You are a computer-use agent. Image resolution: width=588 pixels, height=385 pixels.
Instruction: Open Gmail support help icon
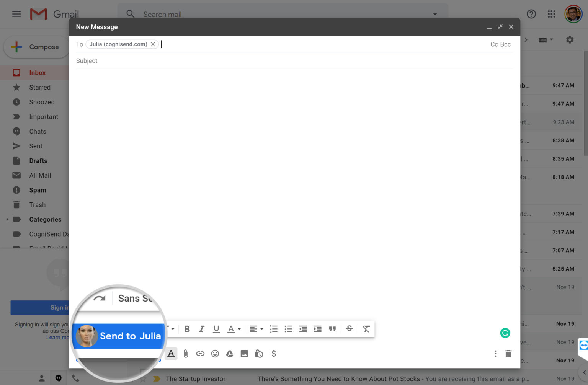coord(531,14)
